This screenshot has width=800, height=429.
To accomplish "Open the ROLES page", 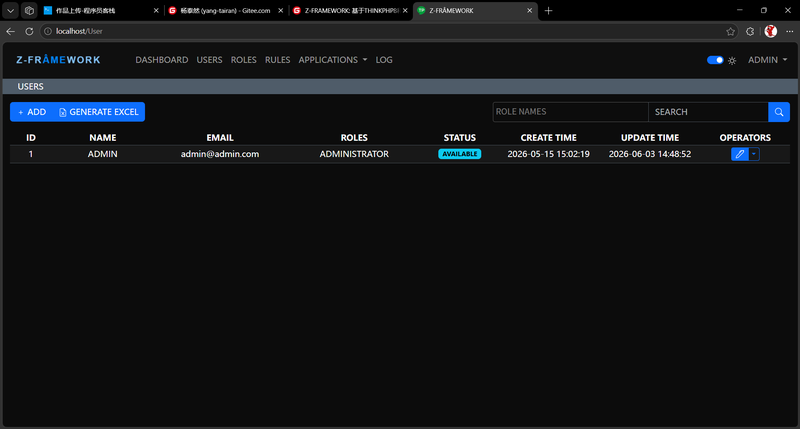I will click(x=243, y=60).
